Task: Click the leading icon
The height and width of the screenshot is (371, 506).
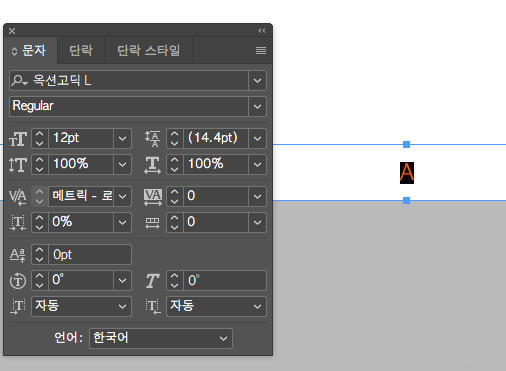Action: click(152, 139)
